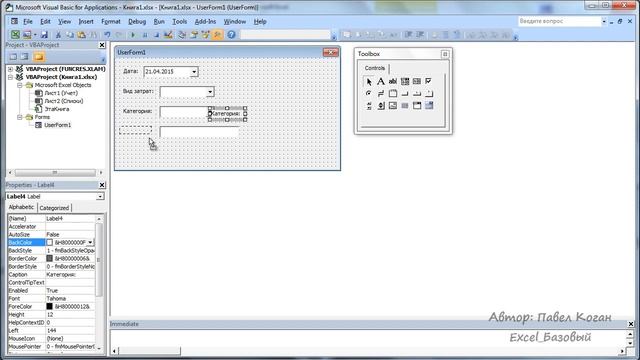
Task: Open the Add-Ins menu
Action: coord(205,22)
